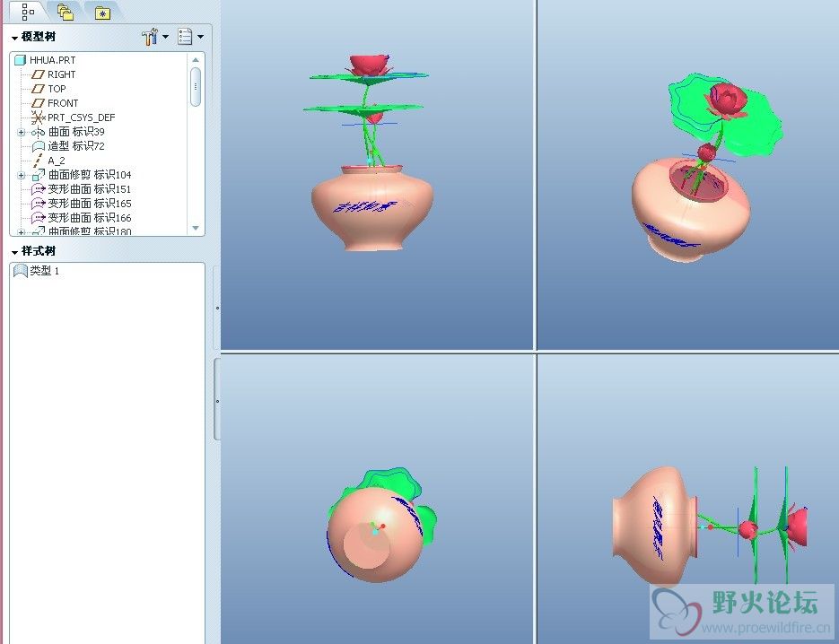Select the RIGHT datum plane icon
Viewport: 839px width, 644px height.
[38, 74]
